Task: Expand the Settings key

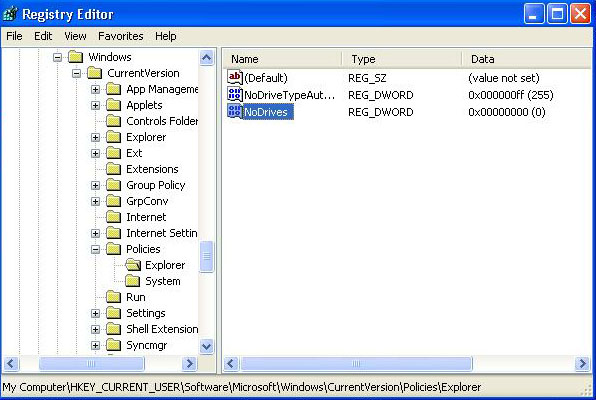Action: click(x=95, y=313)
